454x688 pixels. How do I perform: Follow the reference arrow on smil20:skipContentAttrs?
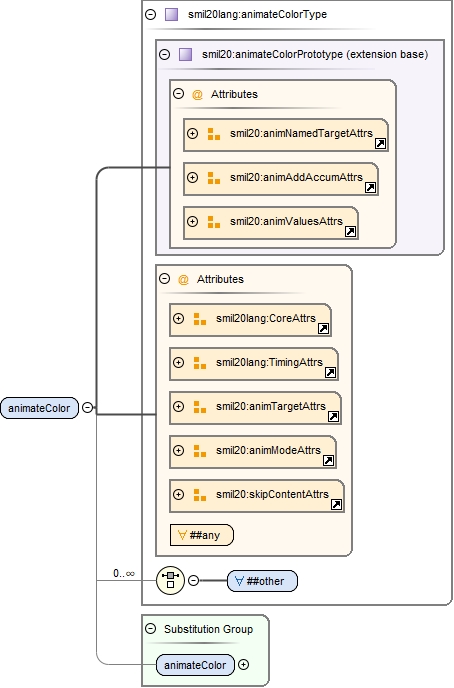pyautogui.click(x=336, y=504)
